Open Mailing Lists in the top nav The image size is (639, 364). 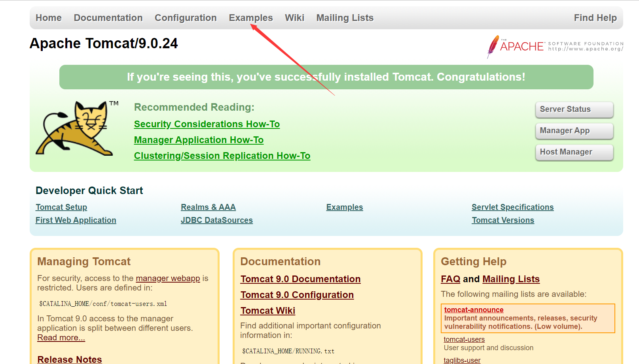pyautogui.click(x=345, y=18)
